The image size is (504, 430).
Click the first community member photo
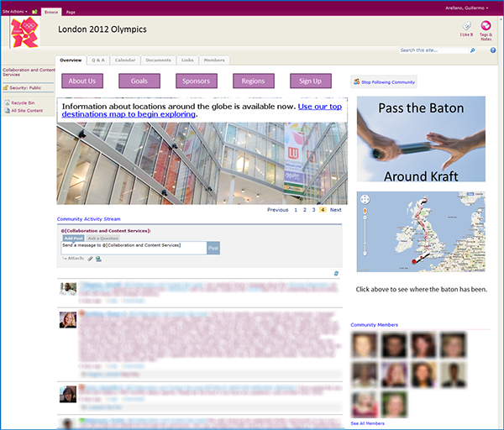pos(364,345)
